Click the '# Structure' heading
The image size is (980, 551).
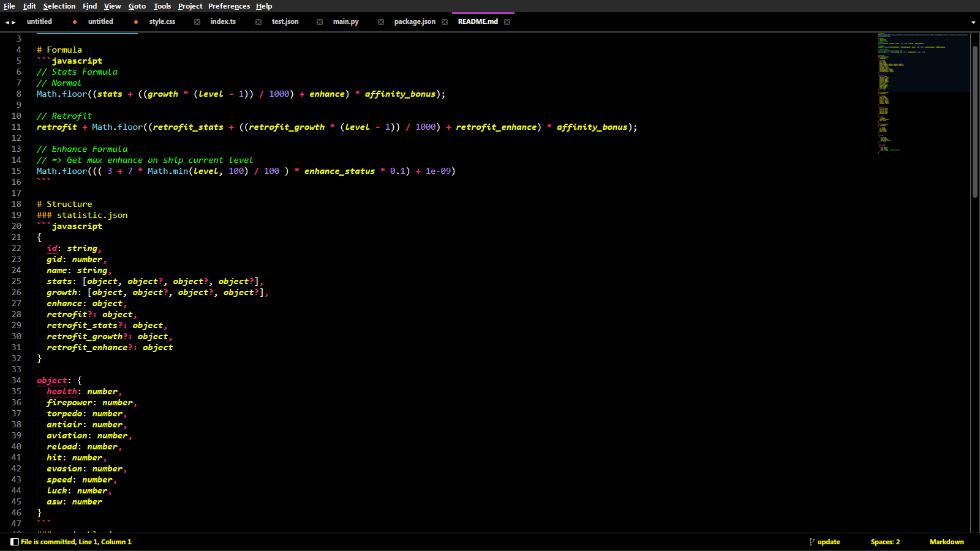coord(64,204)
